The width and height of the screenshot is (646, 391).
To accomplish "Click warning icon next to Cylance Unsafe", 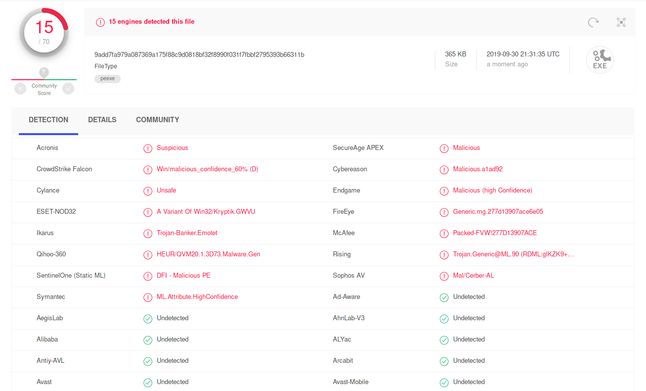I will coord(147,191).
